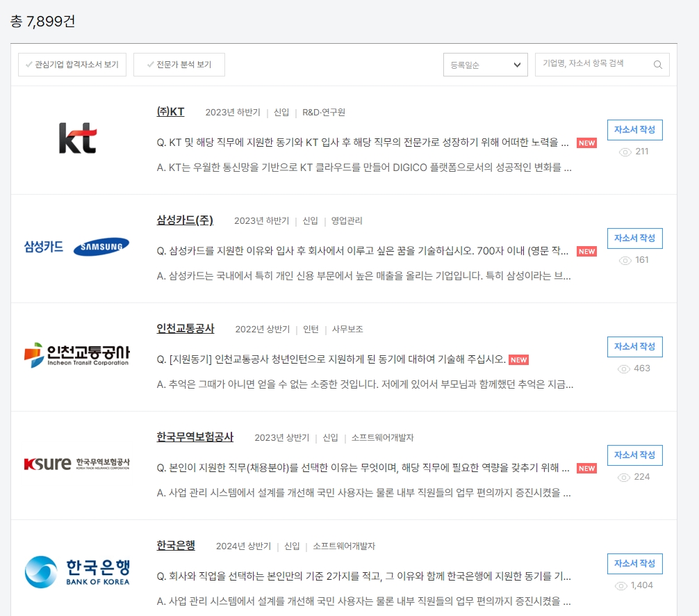Image resolution: width=699 pixels, height=616 pixels.
Task: Click 자소서 작성 button for 인천교통공사
Action: coord(635,346)
